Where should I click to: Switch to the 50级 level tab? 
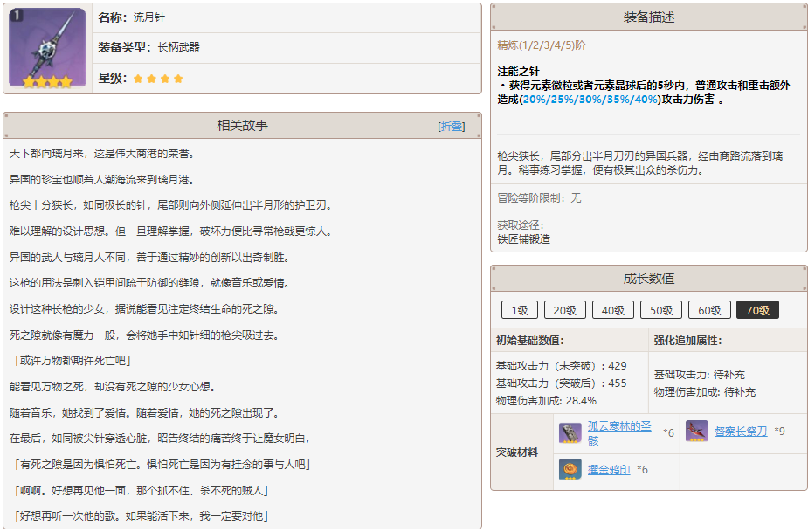point(661,310)
